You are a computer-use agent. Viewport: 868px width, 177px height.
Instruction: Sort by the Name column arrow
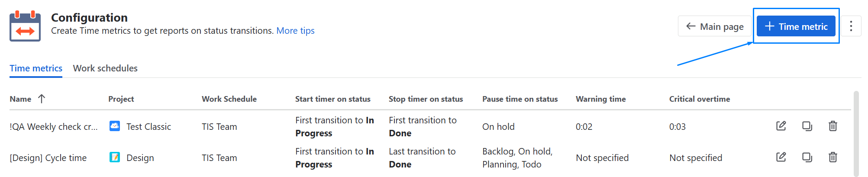coord(42,99)
